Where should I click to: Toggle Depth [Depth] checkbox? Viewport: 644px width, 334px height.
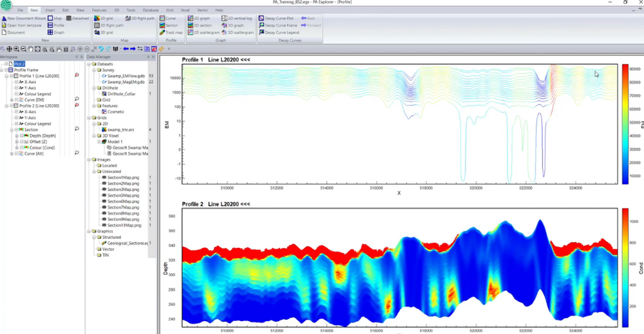click(21, 135)
